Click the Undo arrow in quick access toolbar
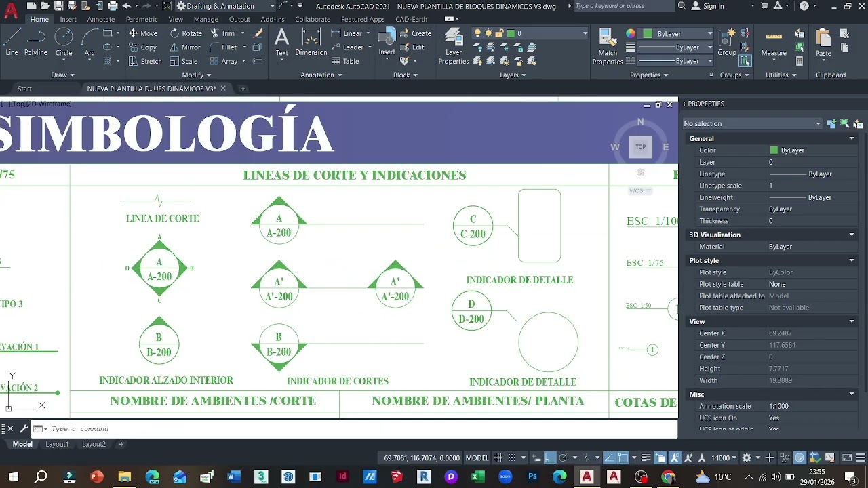Viewport: 868px width, 488px height. pyautogui.click(x=126, y=6)
